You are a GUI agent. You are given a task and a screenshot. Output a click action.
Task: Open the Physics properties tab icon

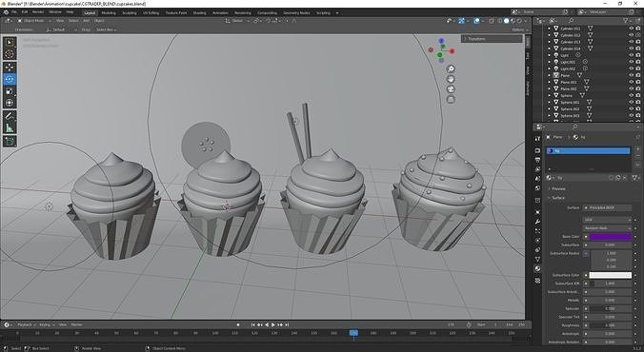(x=537, y=241)
